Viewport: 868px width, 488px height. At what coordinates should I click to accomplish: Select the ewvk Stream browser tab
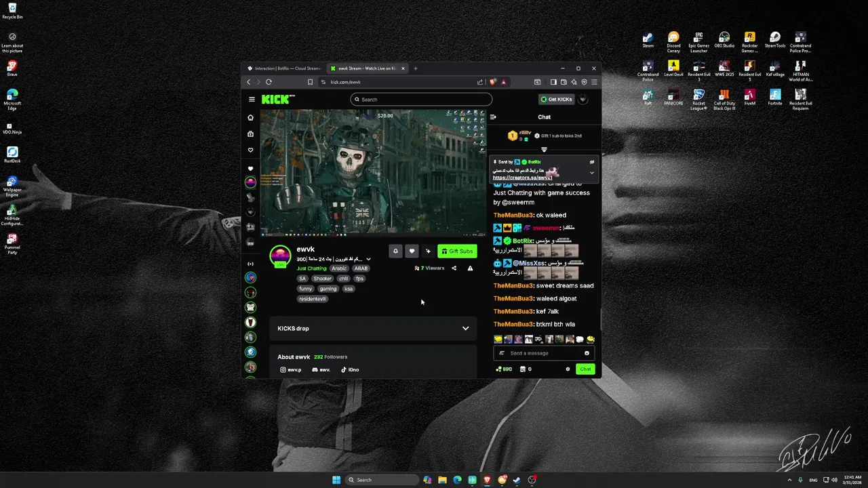pyautogui.click(x=367, y=68)
